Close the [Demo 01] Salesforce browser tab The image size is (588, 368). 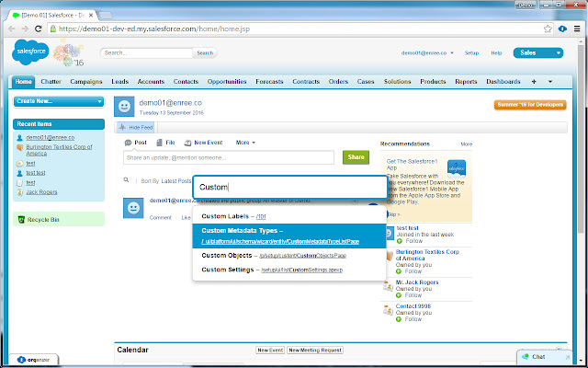click(x=90, y=16)
